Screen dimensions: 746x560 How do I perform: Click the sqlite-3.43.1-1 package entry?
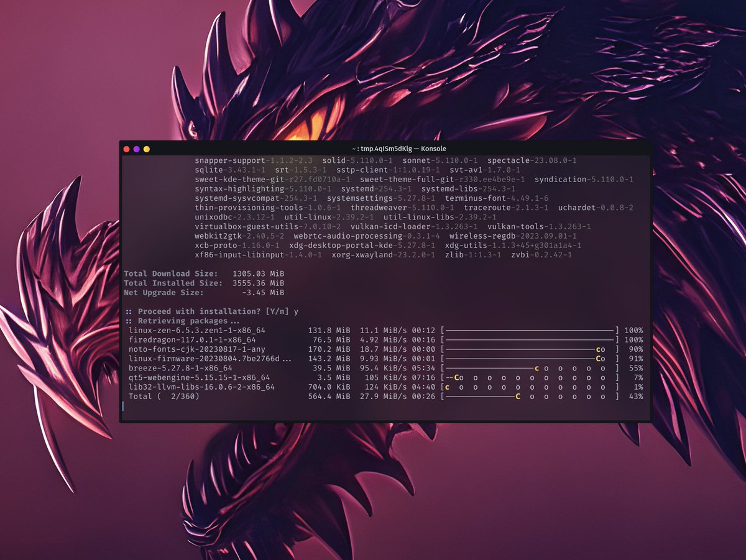(x=229, y=170)
